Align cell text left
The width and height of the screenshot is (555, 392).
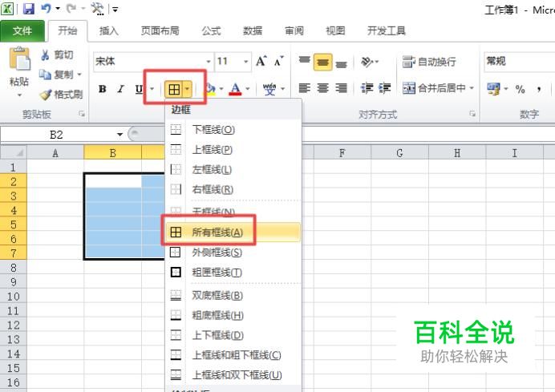click(x=305, y=87)
